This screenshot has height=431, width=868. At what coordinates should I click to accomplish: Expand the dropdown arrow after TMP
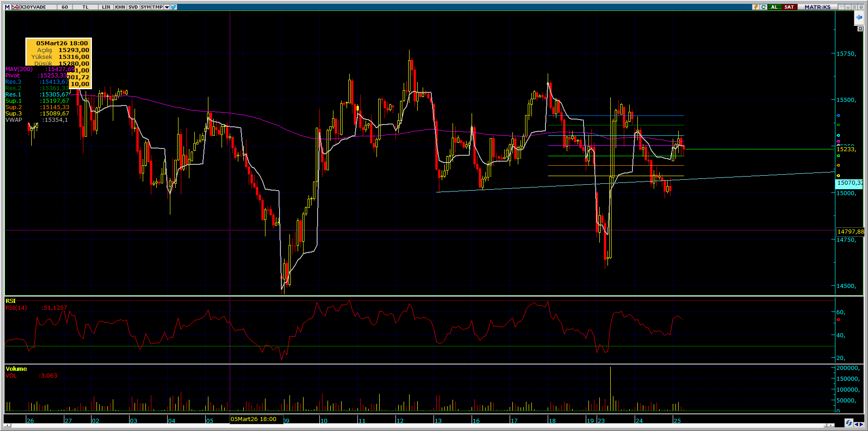click(x=167, y=7)
